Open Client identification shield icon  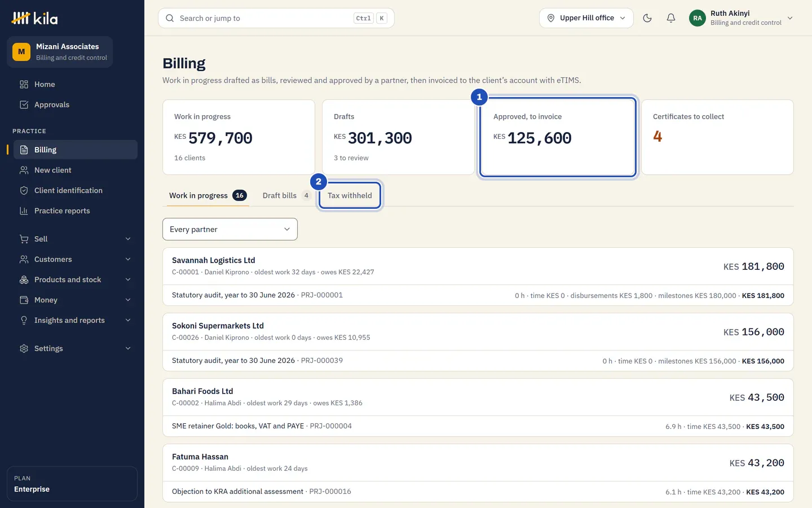(x=24, y=190)
